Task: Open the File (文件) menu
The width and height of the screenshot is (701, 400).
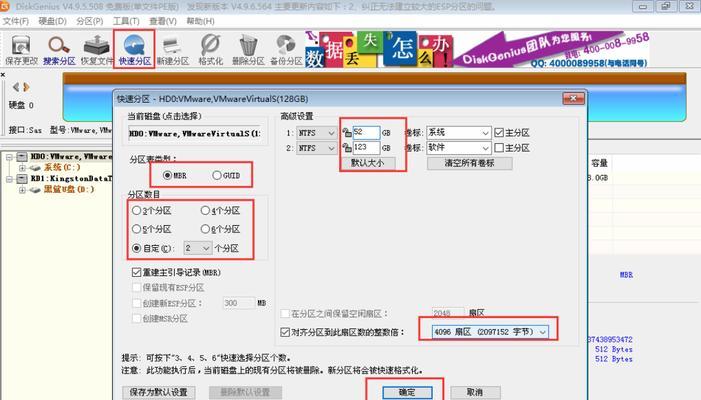Action: 16,21
